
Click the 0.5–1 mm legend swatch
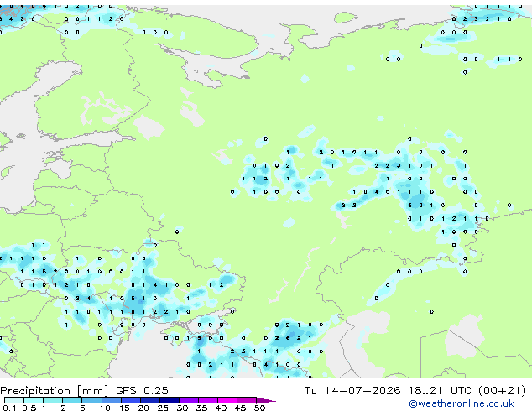click(34, 400)
